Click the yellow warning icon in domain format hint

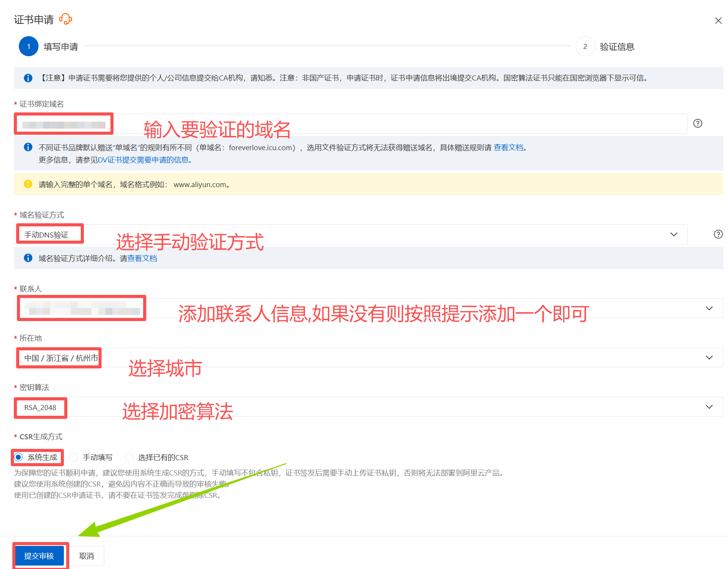pyautogui.click(x=28, y=184)
